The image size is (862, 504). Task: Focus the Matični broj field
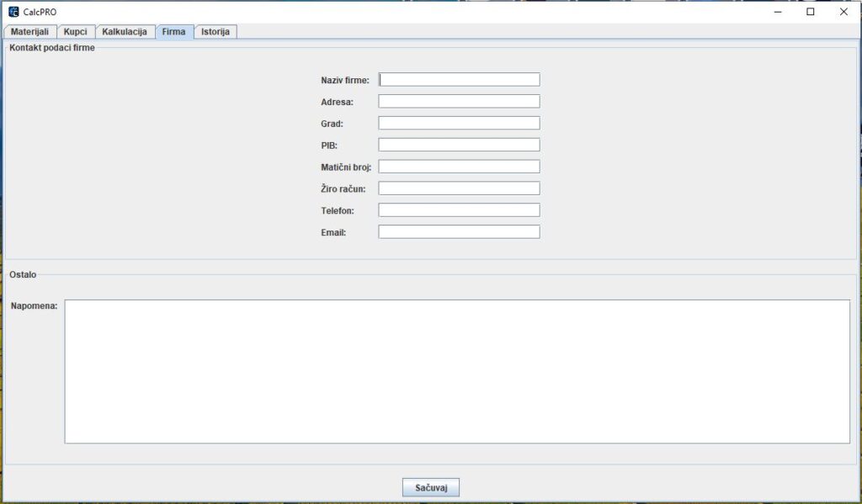(x=459, y=167)
